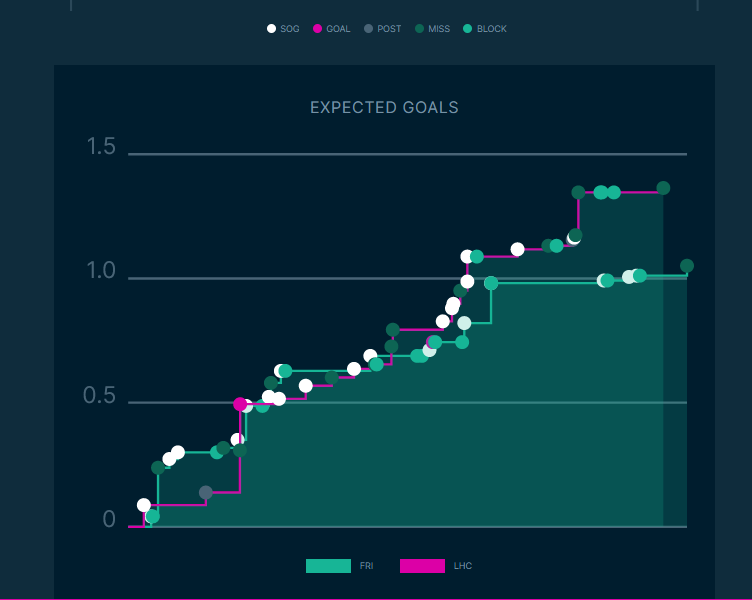Select the rightmost miss marker near 1.0
Viewport: 752px width, 600px height.
[x=687, y=266]
